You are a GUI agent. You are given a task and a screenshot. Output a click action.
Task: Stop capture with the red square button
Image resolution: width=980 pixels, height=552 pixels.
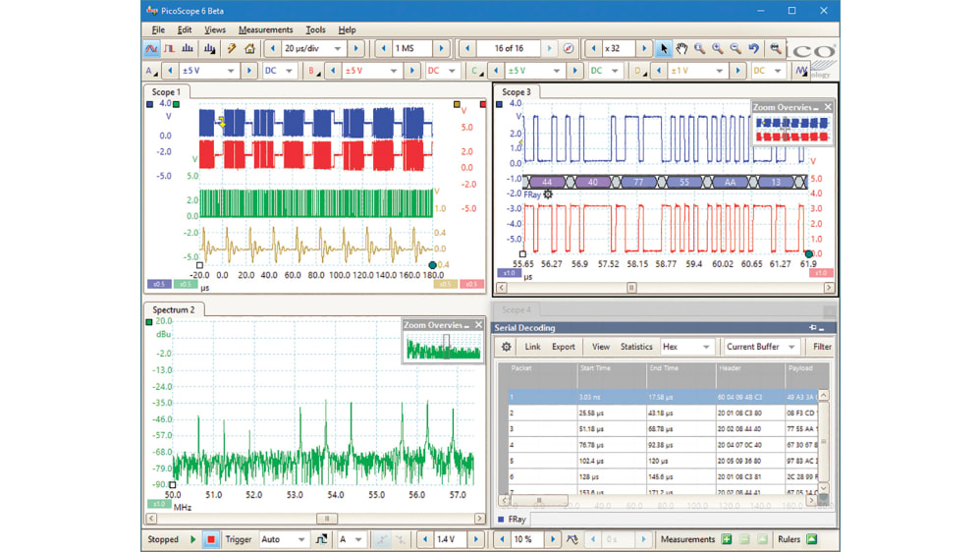[x=211, y=539]
